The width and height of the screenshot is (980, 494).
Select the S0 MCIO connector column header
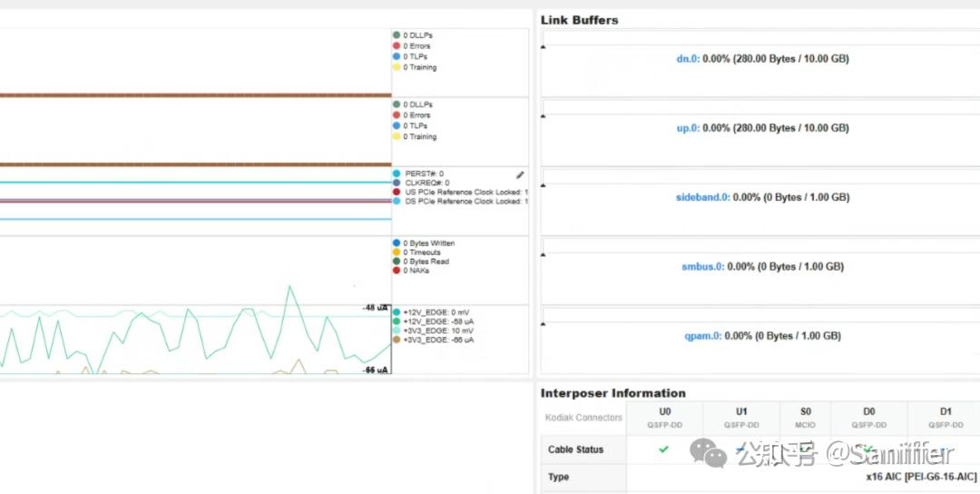coord(806,418)
